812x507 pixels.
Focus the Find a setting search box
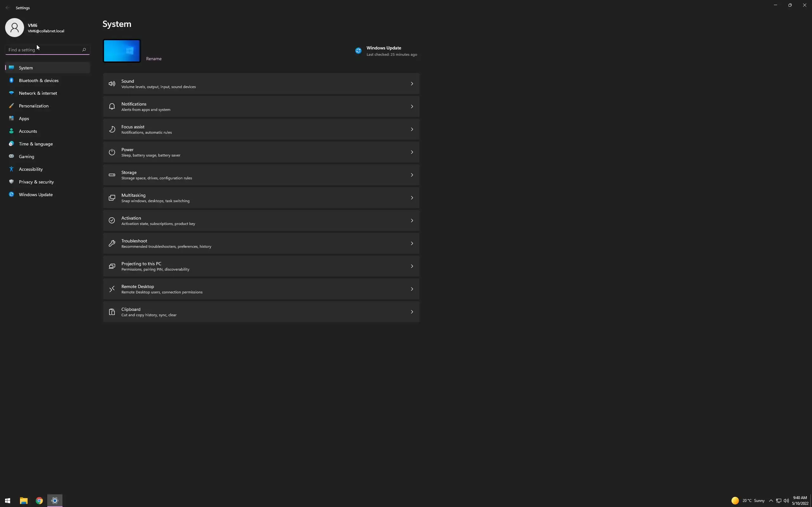pyautogui.click(x=44, y=50)
